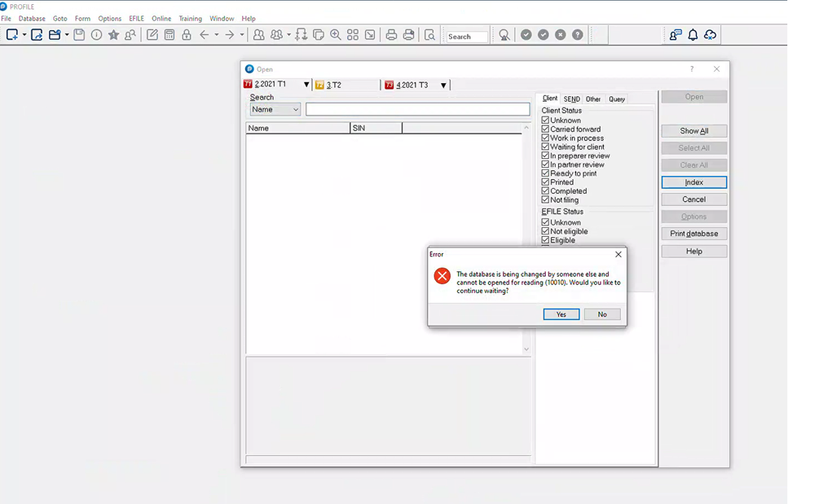
Task: Switch to the SEND tab
Action: pyautogui.click(x=571, y=99)
